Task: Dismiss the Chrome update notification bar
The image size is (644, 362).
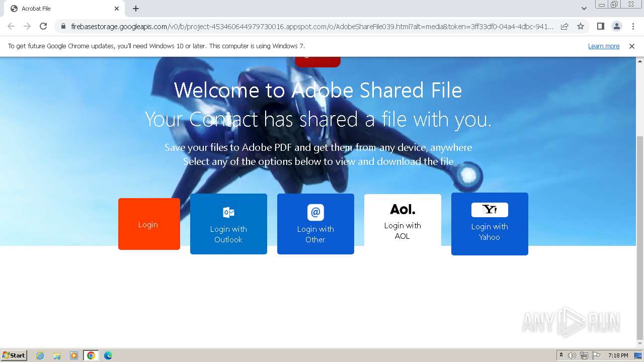Action: (x=632, y=46)
